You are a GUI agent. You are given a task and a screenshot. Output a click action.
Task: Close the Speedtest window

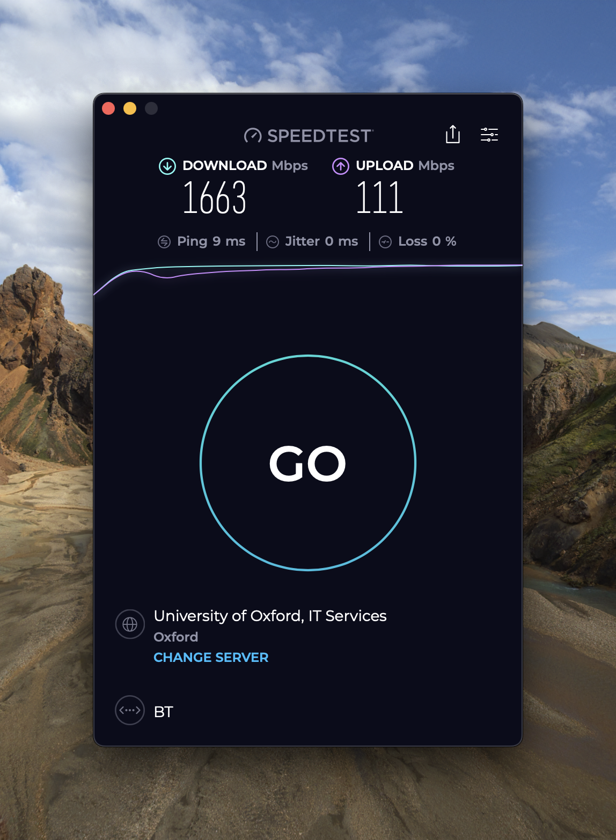click(x=108, y=108)
